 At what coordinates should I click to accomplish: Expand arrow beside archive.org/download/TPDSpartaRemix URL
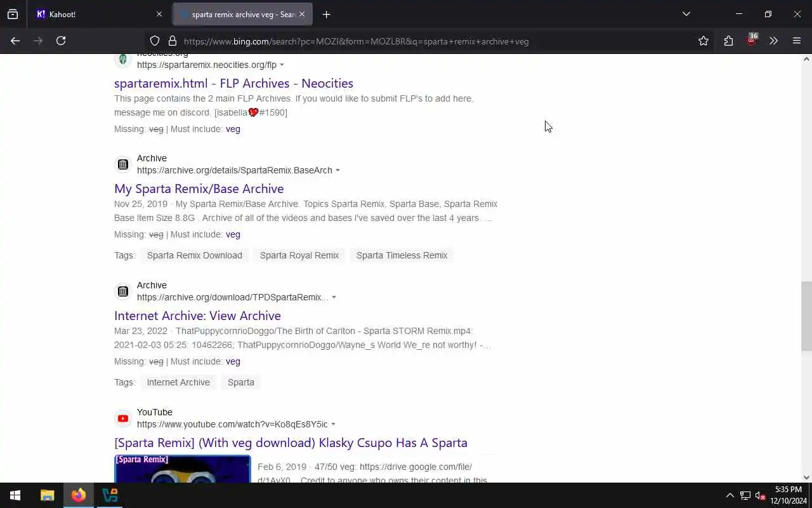click(334, 297)
